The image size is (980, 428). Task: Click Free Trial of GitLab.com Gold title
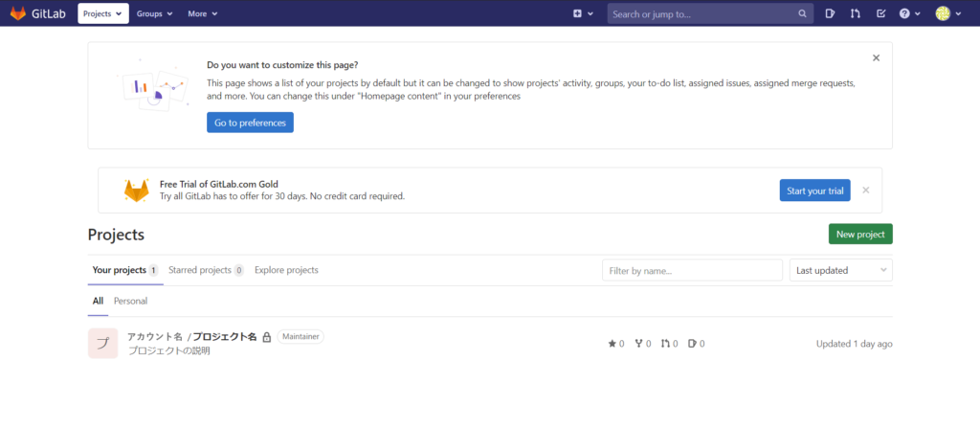tap(219, 184)
